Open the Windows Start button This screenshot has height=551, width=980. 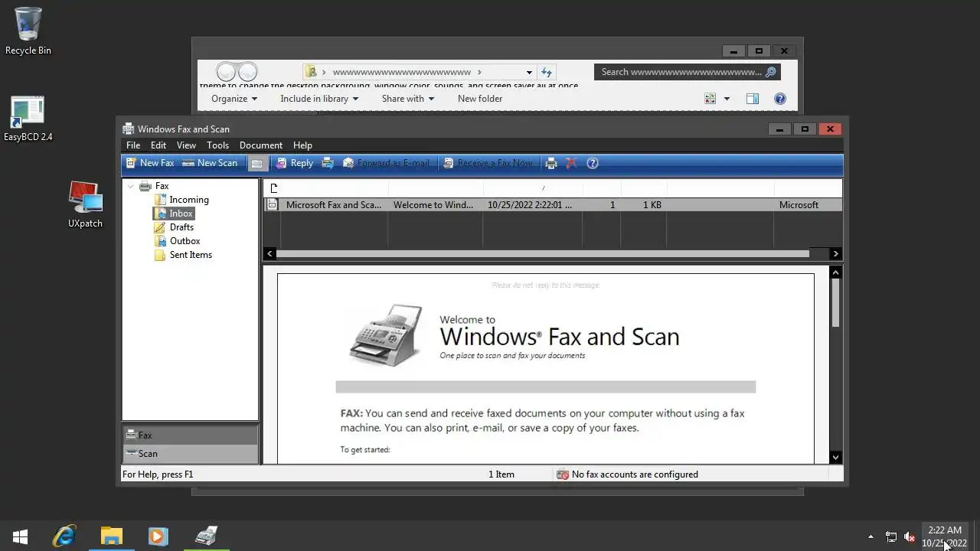point(21,536)
